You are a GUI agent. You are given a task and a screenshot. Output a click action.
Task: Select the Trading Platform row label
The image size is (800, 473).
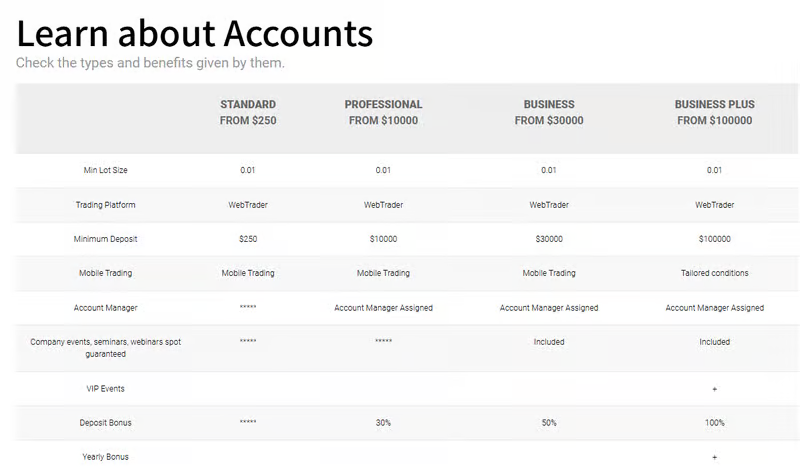(x=105, y=205)
